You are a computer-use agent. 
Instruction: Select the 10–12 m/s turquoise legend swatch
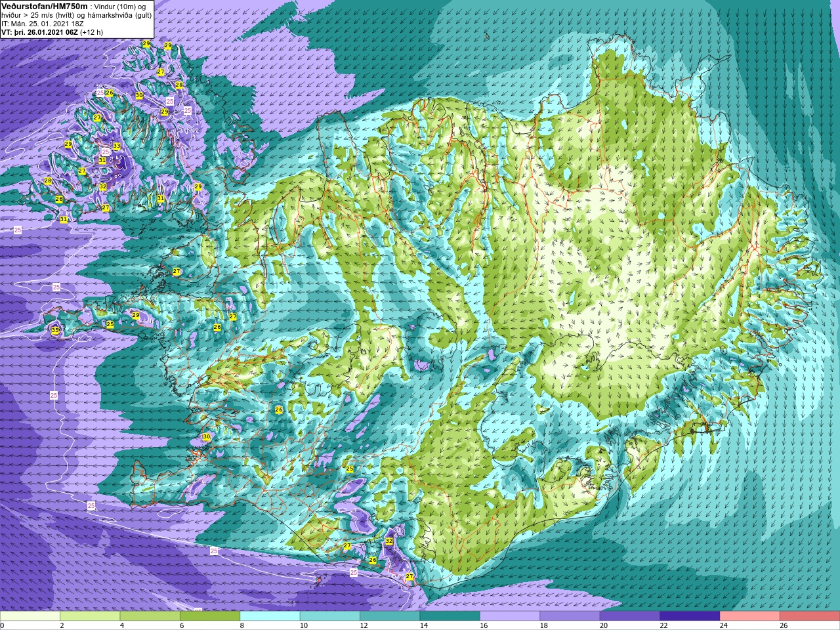330,616
